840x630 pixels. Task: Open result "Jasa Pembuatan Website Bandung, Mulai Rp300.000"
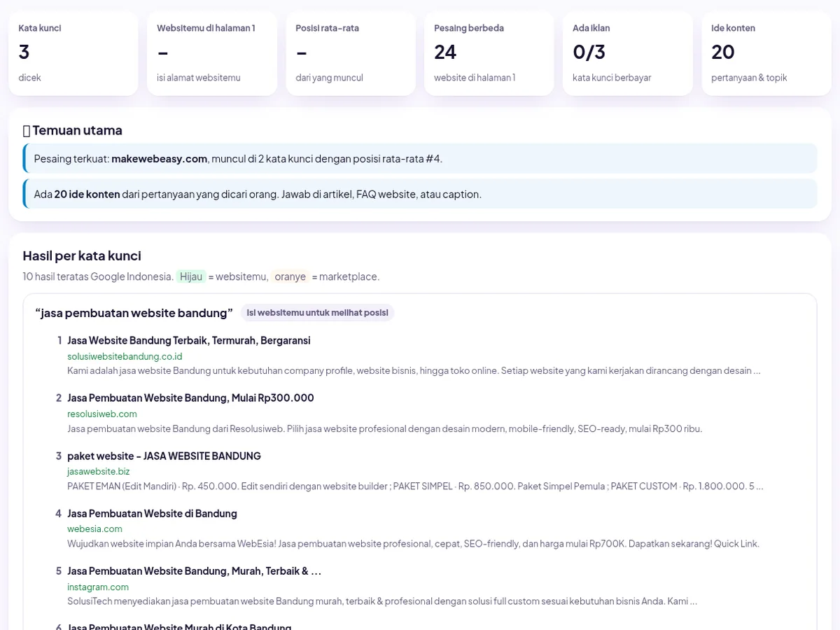click(x=190, y=398)
